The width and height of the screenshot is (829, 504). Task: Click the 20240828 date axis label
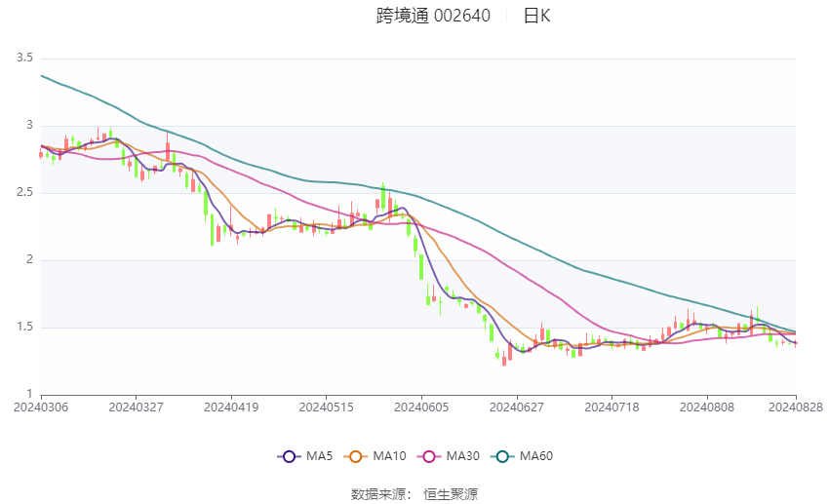pyautogui.click(x=796, y=407)
